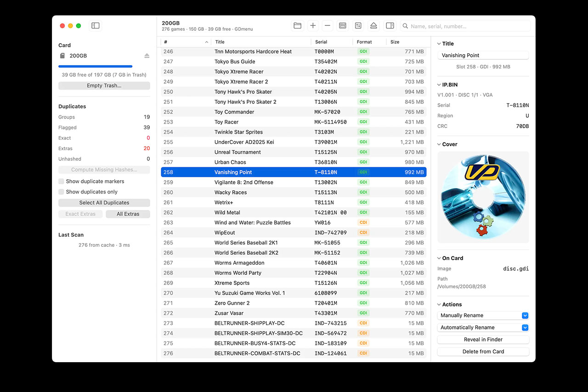This screenshot has width=588, height=392.
Task: Sort by the Title column header
Action: coord(261,42)
